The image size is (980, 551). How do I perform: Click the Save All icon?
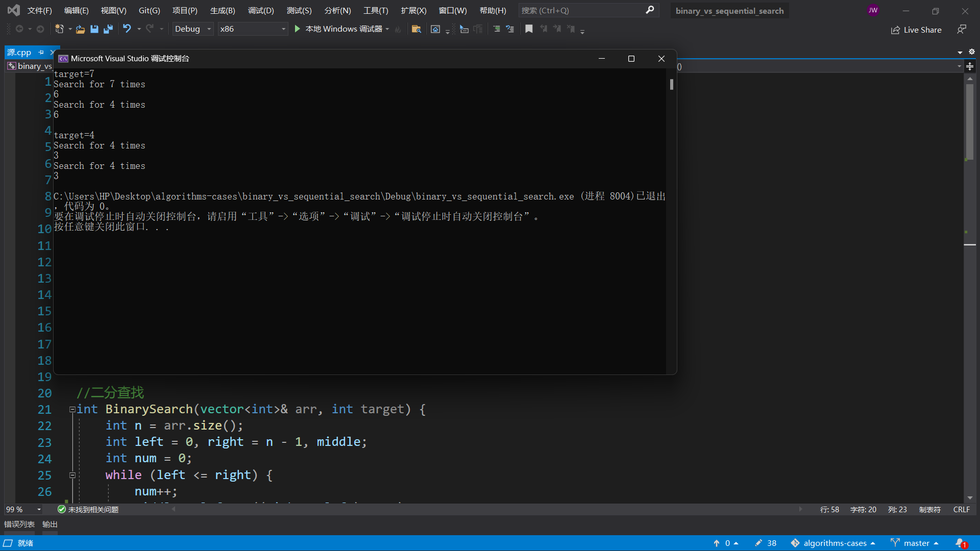108,29
